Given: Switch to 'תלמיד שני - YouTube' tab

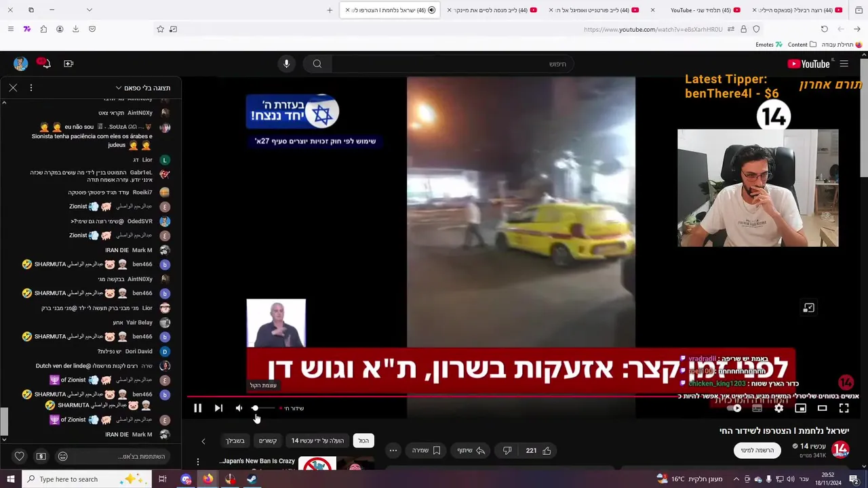Looking at the screenshot, I should pyautogui.click(x=701, y=10).
